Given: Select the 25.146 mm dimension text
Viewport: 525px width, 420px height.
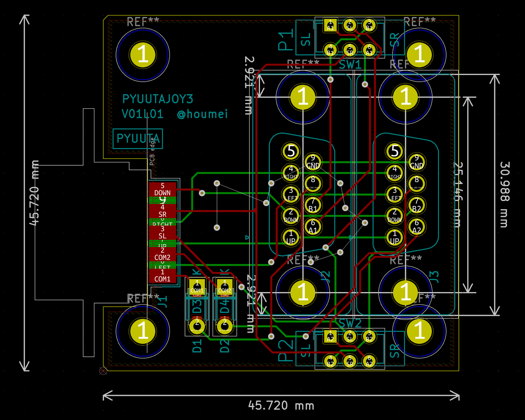Looking at the screenshot, I should coord(458,194).
